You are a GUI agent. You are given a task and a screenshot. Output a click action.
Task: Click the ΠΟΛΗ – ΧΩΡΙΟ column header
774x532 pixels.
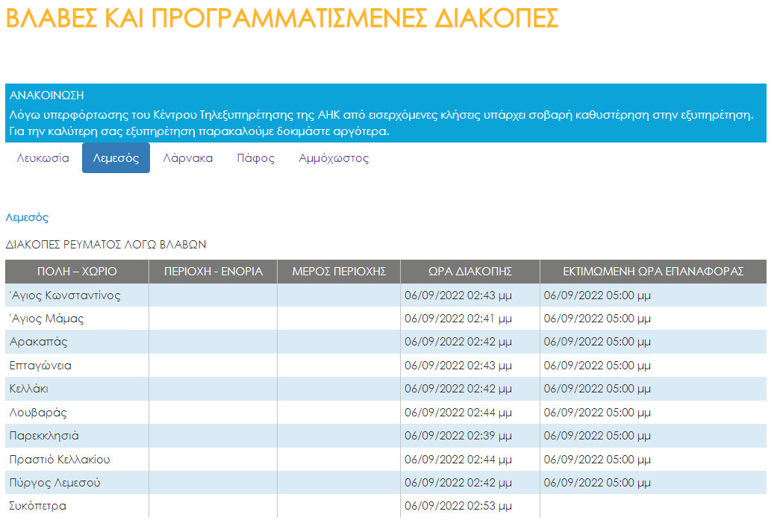click(77, 272)
